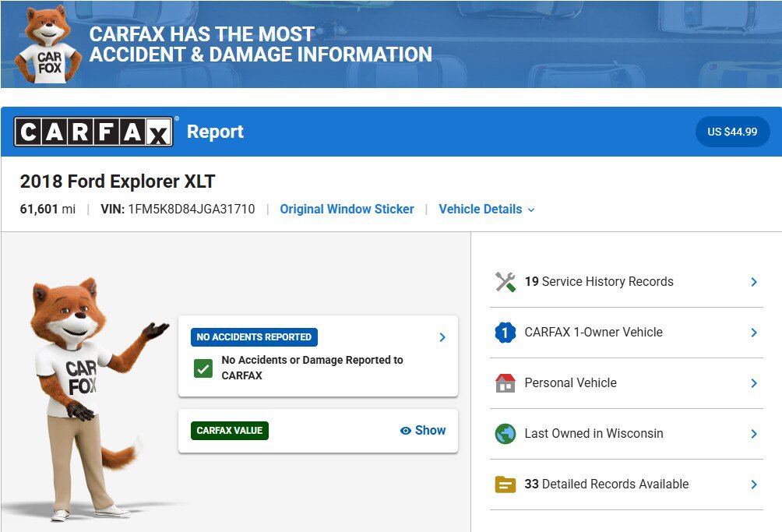Click the 2018 Ford Explorer XLT title
The height and width of the screenshot is (532, 782).
pyautogui.click(x=117, y=181)
